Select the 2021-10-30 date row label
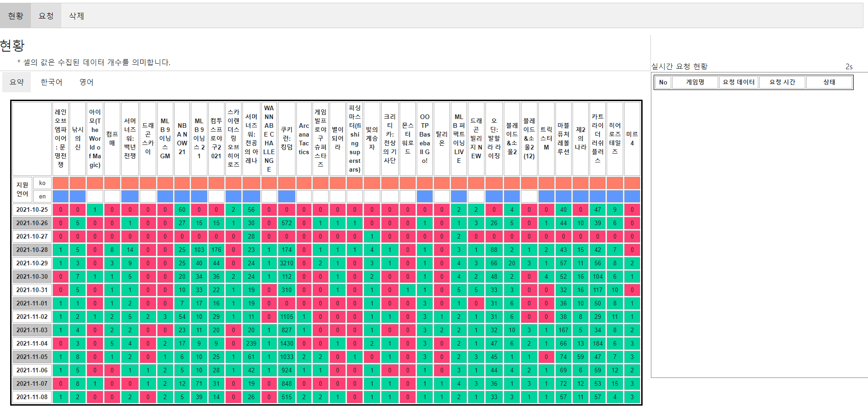 (32, 276)
